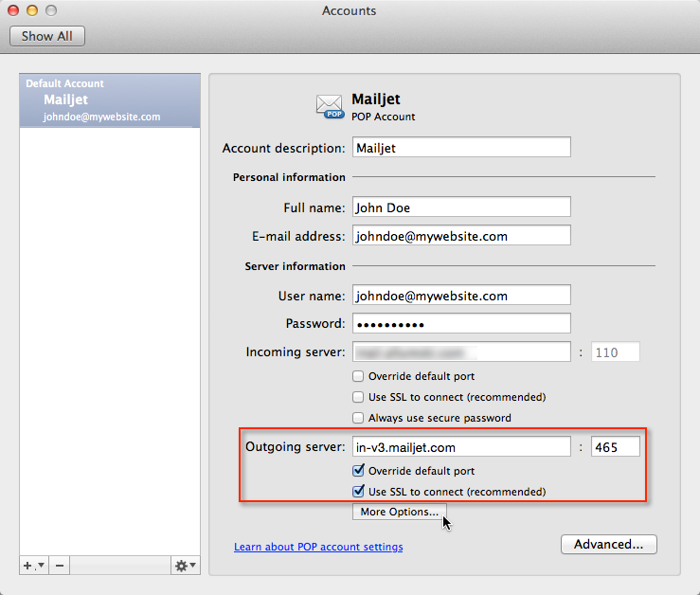Click the add account plus button
This screenshot has width=700, height=595.
[34, 566]
